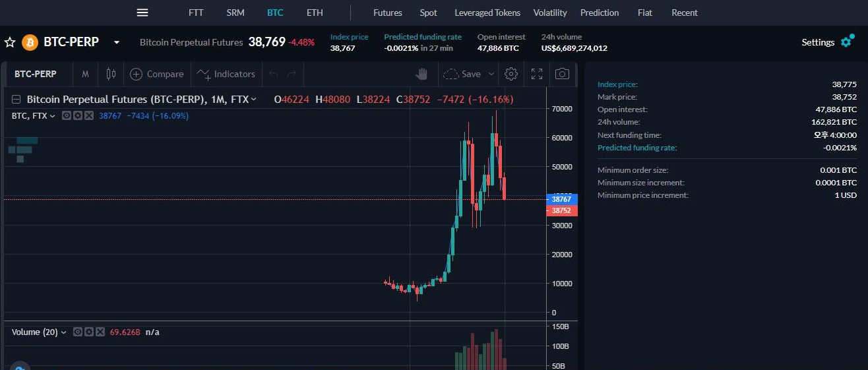Toggle visibility of Volume indicator
The image size is (868, 370).
click(78, 332)
